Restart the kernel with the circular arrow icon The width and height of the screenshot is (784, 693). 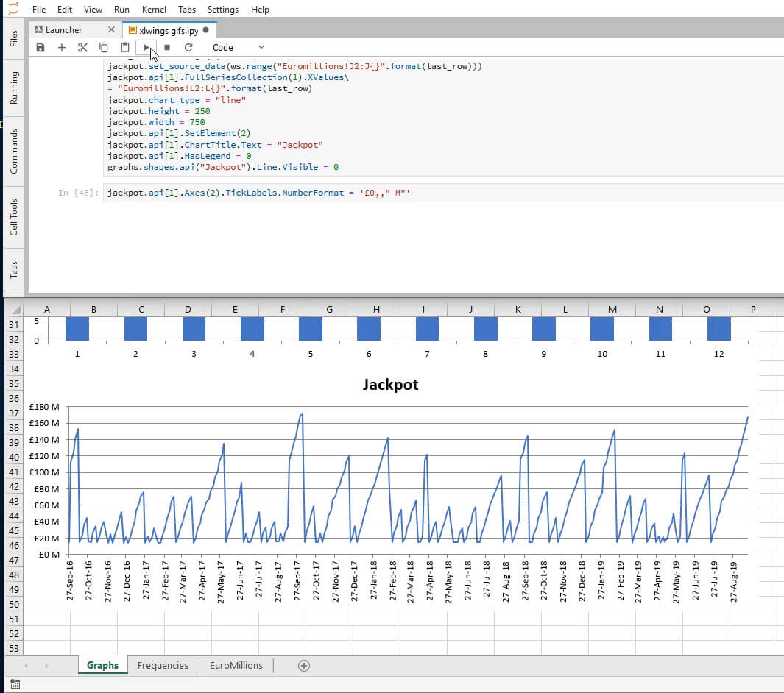click(188, 48)
